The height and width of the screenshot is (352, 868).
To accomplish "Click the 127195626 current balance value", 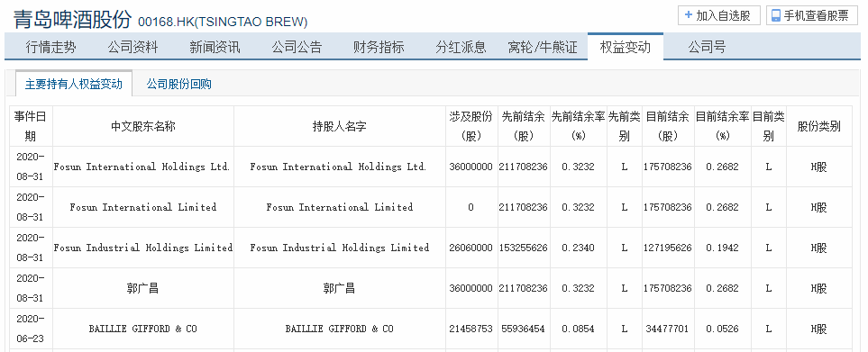I will coord(668,248).
